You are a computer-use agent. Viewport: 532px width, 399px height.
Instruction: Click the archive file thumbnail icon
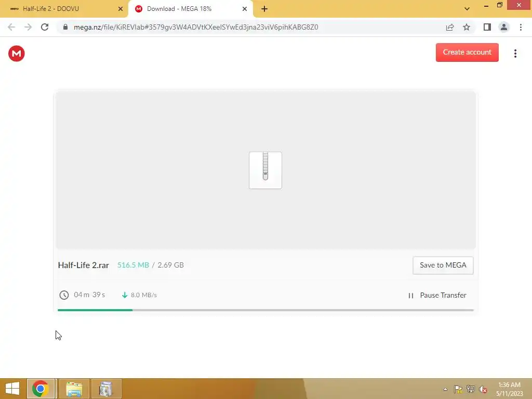tap(265, 170)
